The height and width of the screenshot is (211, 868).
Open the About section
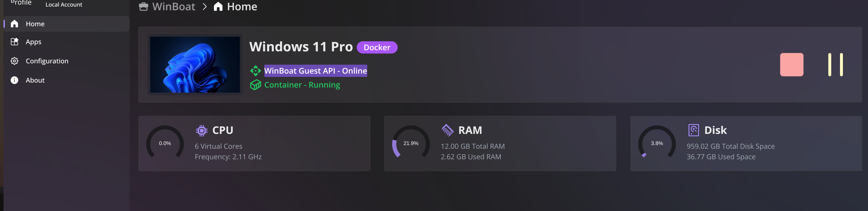coord(35,80)
